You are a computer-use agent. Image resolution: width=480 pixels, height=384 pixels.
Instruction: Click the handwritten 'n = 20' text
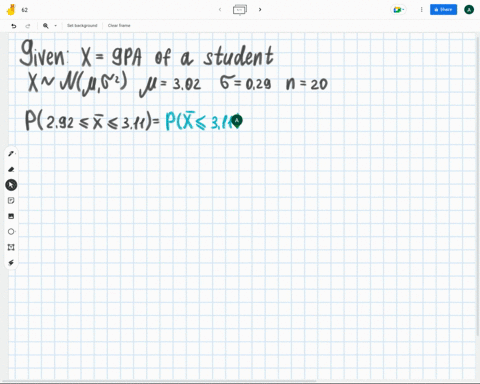(x=307, y=84)
